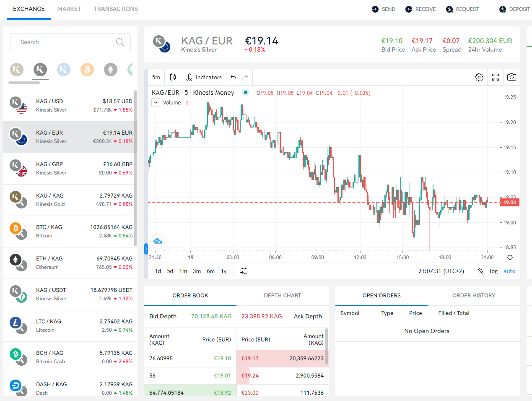
Task: Click the search magnifier icon
Action: [120, 42]
